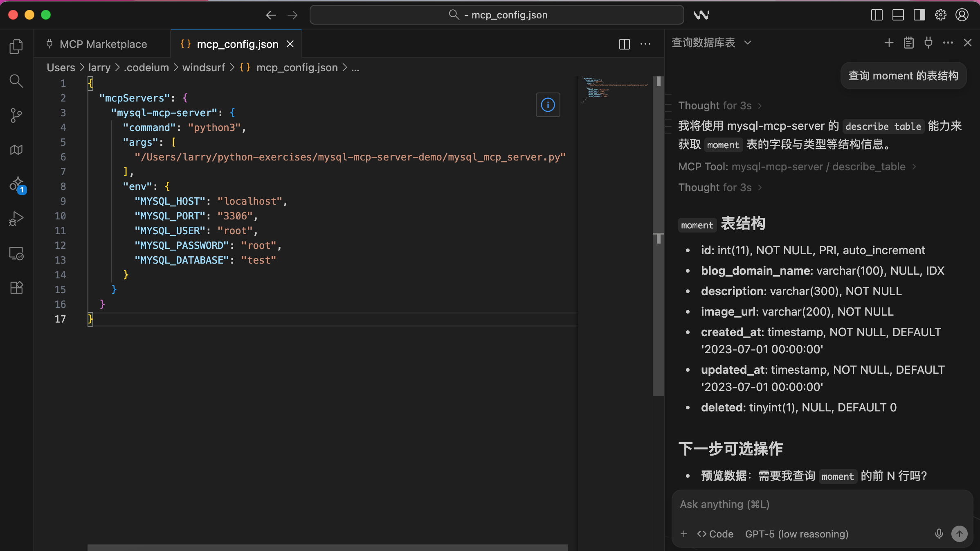
Task: Open Run and Debug view
Action: [16, 219]
